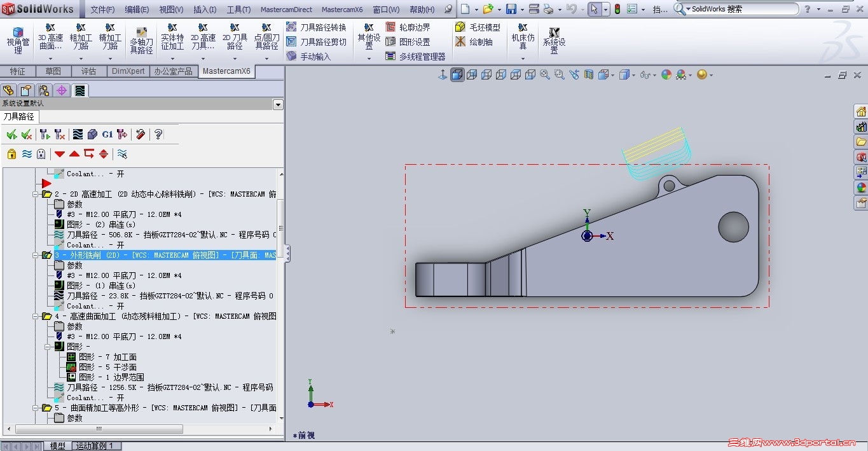Click the 视角管理 view manager button

(x=18, y=41)
